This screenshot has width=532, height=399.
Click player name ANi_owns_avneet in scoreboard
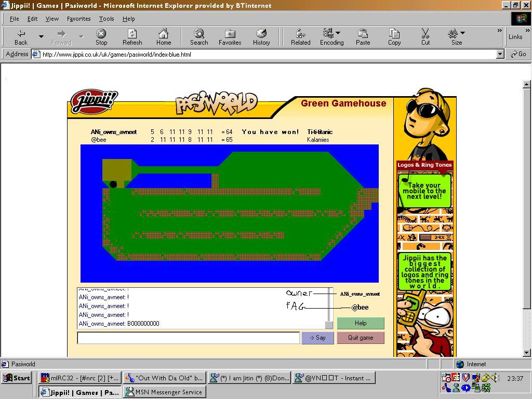pos(114,132)
